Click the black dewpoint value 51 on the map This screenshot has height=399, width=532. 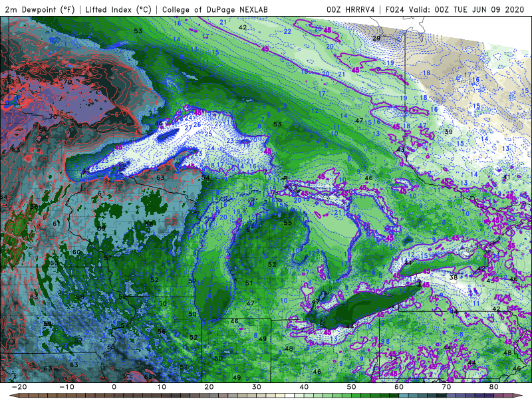coord(249,283)
